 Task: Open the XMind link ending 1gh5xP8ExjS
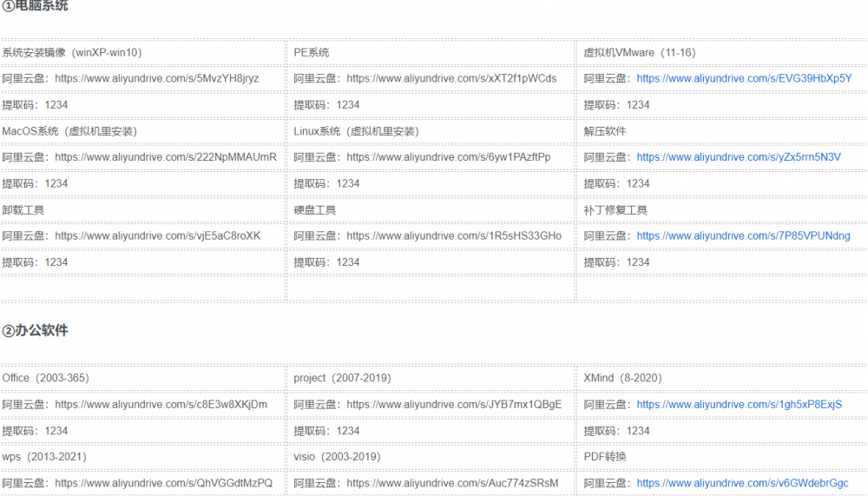coord(739,405)
